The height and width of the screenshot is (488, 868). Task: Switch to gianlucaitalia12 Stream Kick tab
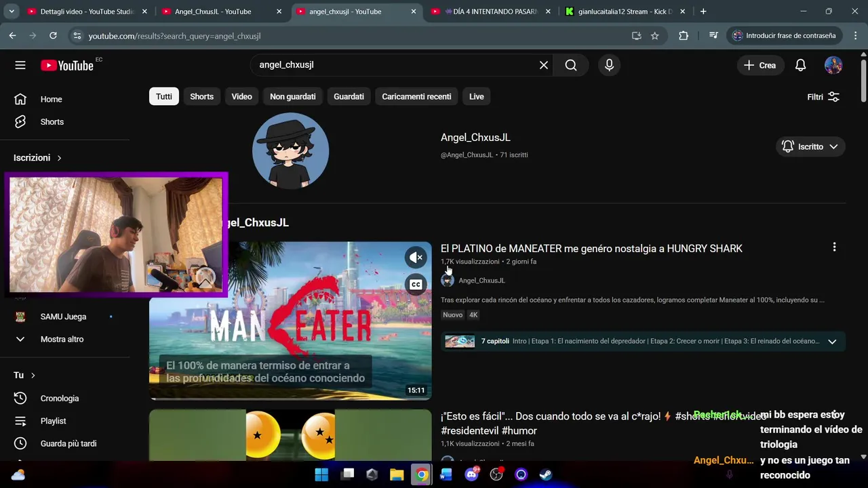625,12
